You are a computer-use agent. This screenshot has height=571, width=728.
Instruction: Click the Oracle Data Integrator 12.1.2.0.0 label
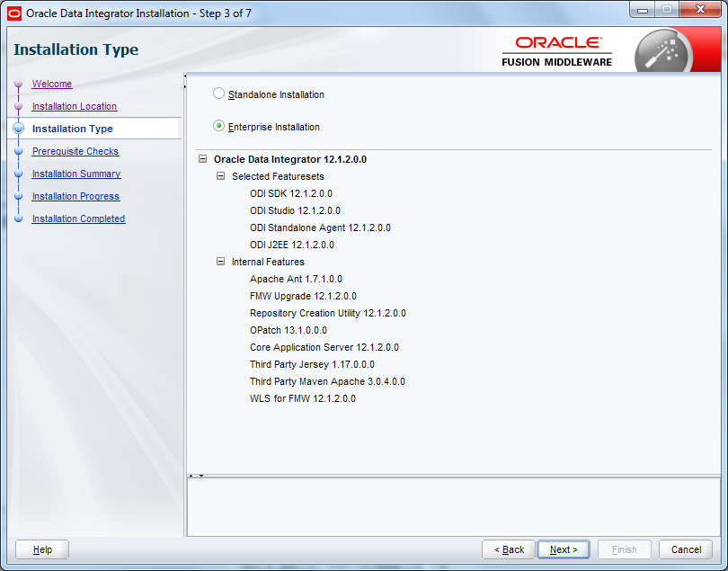(290, 159)
